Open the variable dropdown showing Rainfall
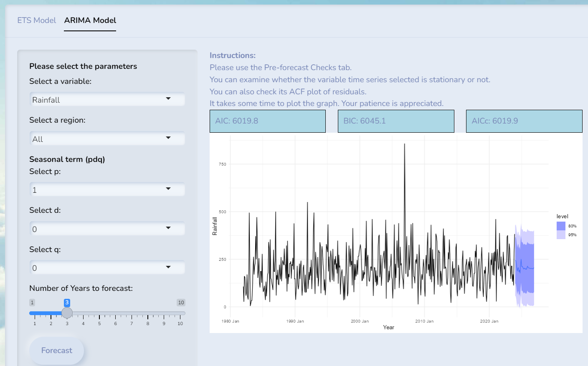Image resolution: width=588 pixels, height=366 pixels. coord(107,100)
